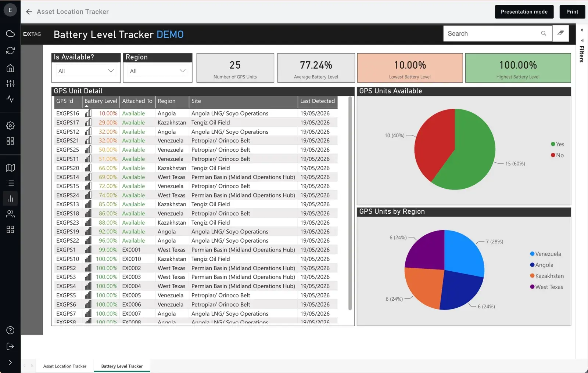
Task: Click battery bar icon for EXGPS1
Action: 88,250
